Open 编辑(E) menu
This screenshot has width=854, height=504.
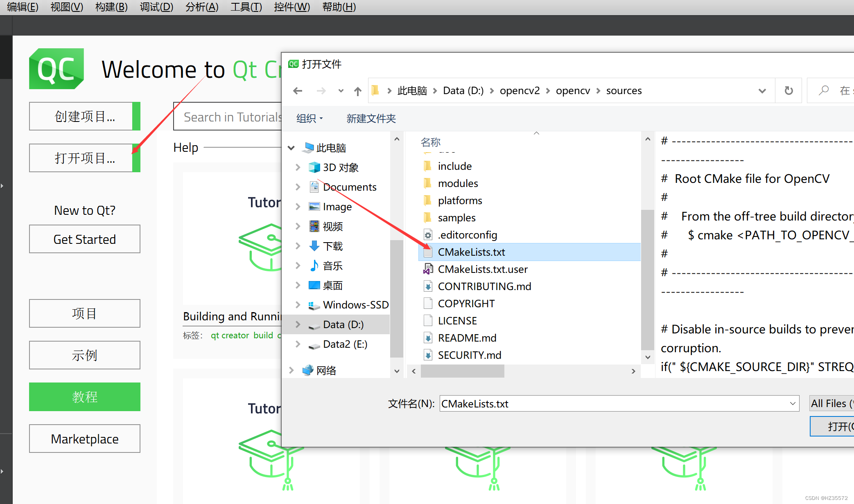tap(23, 7)
